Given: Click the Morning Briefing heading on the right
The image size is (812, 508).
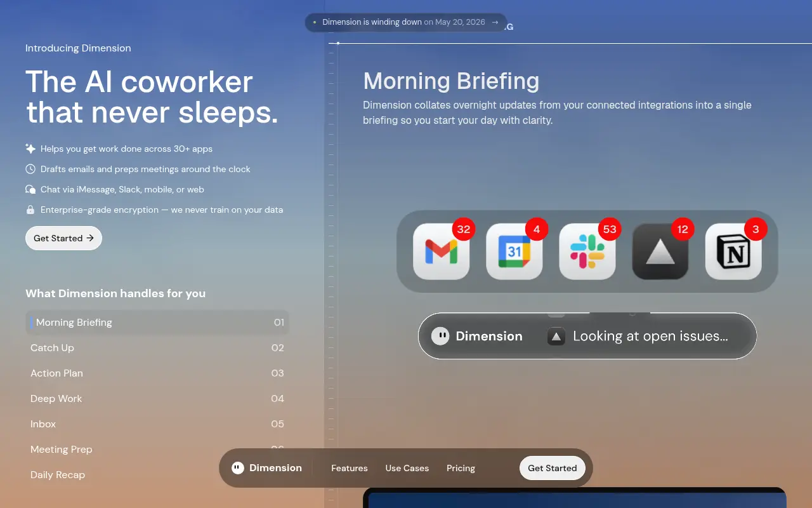Looking at the screenshot, I should point(451,81).
